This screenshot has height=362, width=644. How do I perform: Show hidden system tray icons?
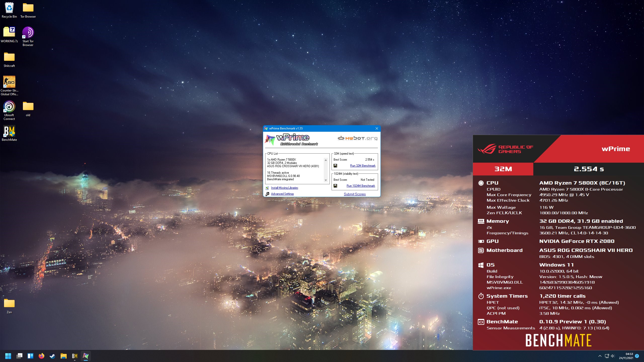pos(600,356)
